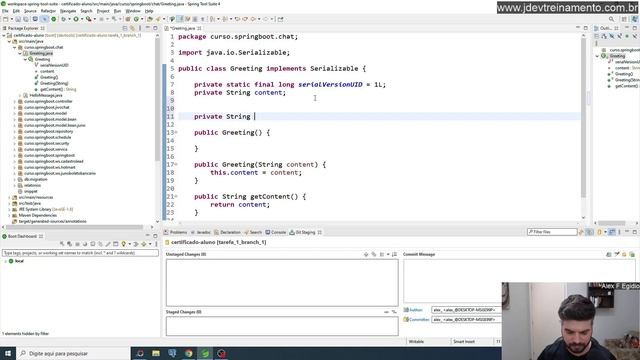Open the Help menu
This screenshot has width=640, height=360.
pyautogui.click(x=149, y=11)
